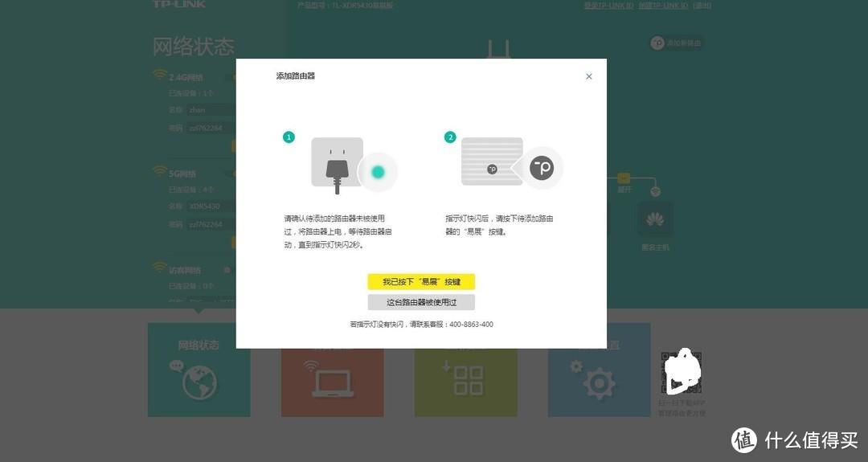
Task: Click the 5G网络 Wi-Fi icon in the sidebar
Action: pos(159,170)
